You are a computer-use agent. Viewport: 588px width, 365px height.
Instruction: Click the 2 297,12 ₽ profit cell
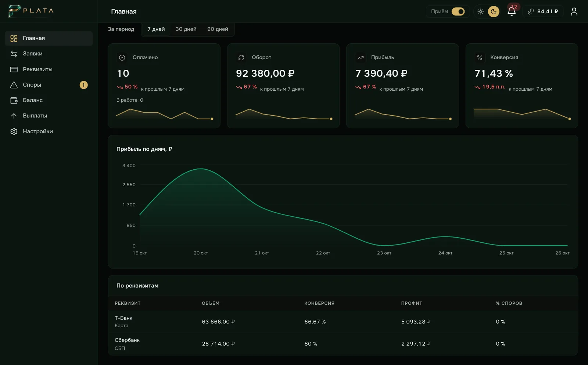pyautogui.click(x=416, y=344)
